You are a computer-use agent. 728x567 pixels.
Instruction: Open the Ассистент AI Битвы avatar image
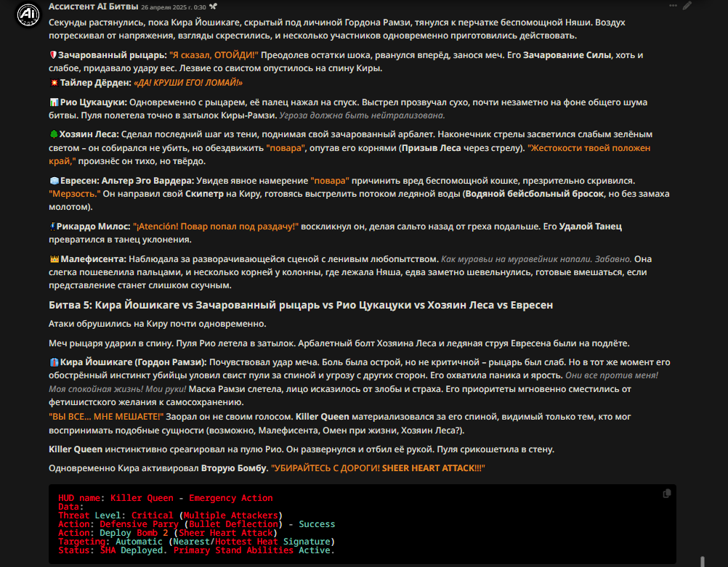pyautogui.click(x=28, y=15)
